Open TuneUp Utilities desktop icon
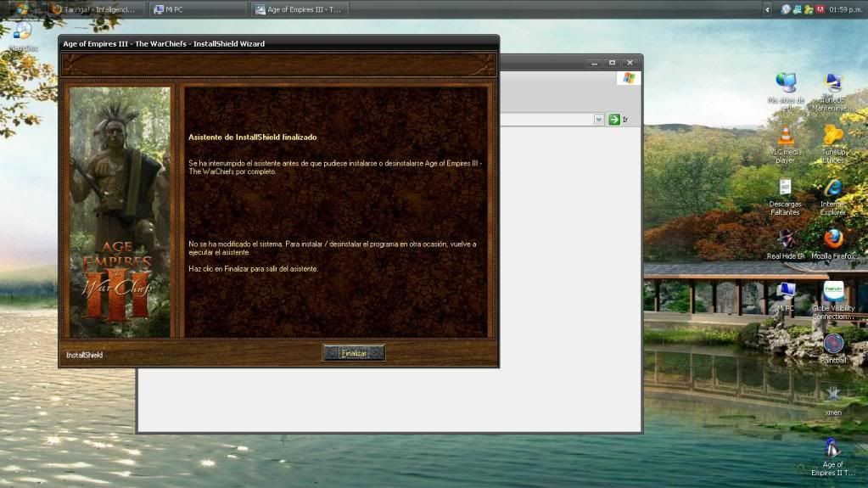Viewport: 868px width, 488px height. tap(832, 144)
